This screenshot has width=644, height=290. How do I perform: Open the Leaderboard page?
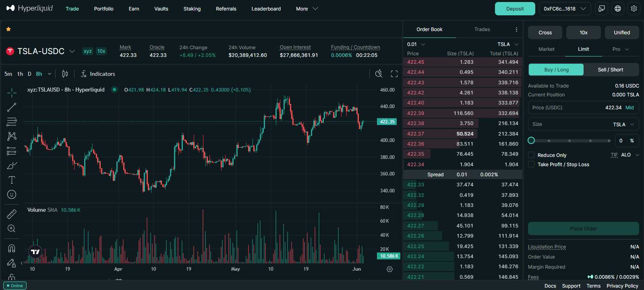point(266,8)
